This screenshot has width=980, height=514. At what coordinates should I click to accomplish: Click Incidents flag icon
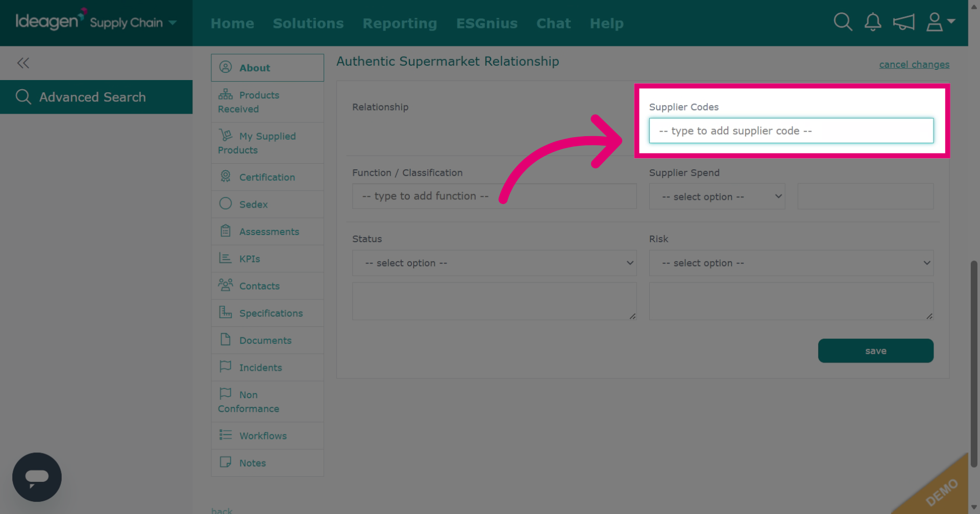226,366
